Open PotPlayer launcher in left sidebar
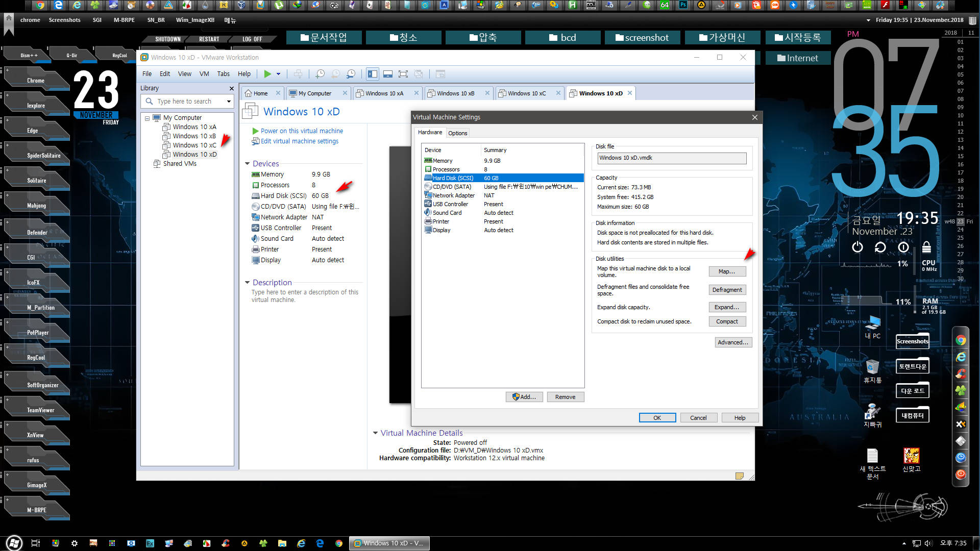The width and height of the screenshot is (980, 551). pyautogui.click(x=38, y=333)
